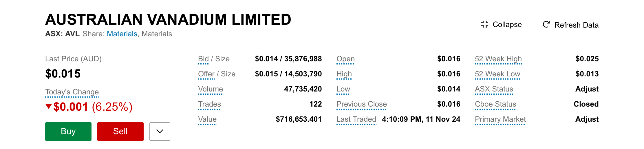Click the Refresh Data circular arrow icon
The width and height of the screenshot is (644, 149).
546,24
